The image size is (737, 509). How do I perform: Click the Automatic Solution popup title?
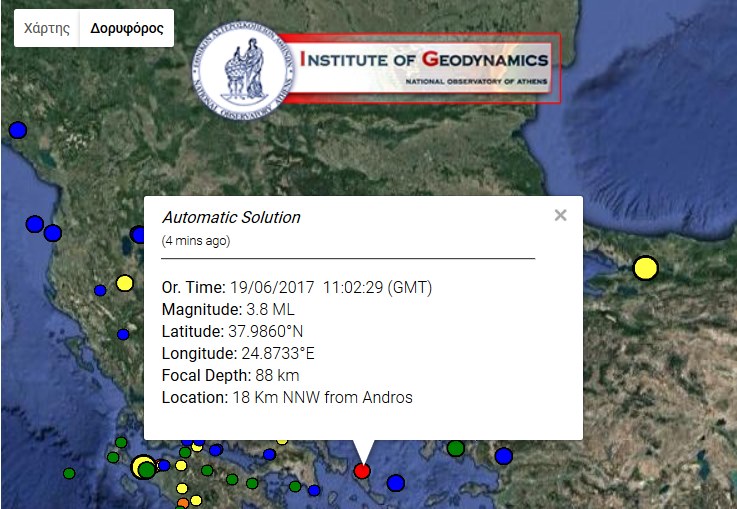(x=231, y=217)
